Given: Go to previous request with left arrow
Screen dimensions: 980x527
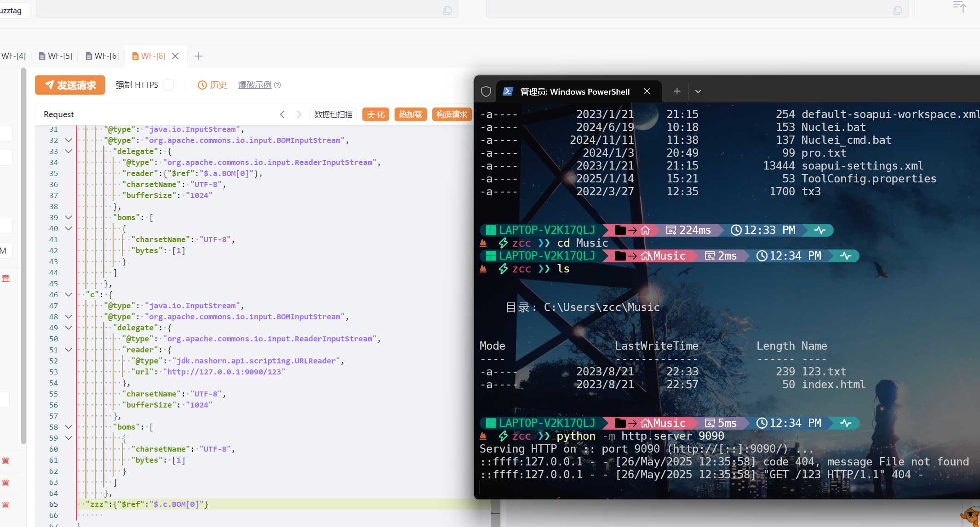Looking at the screenshot, I should coord(282,114).
